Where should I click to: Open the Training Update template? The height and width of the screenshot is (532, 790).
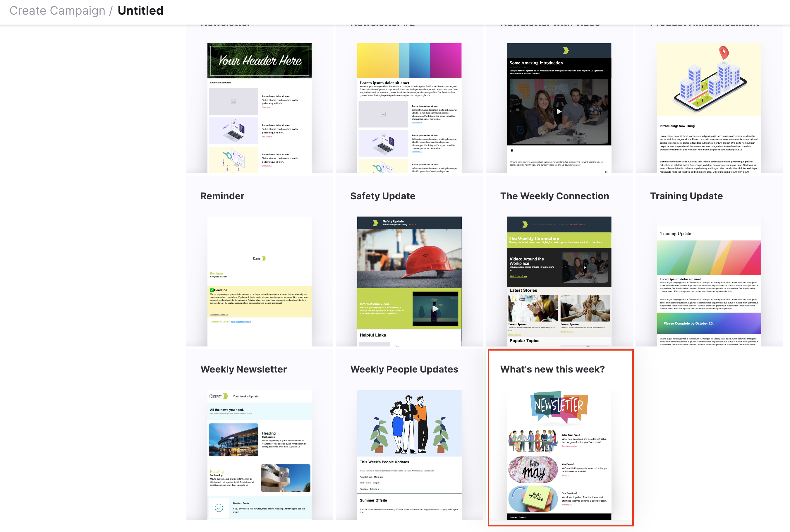(x=709, y=261)
